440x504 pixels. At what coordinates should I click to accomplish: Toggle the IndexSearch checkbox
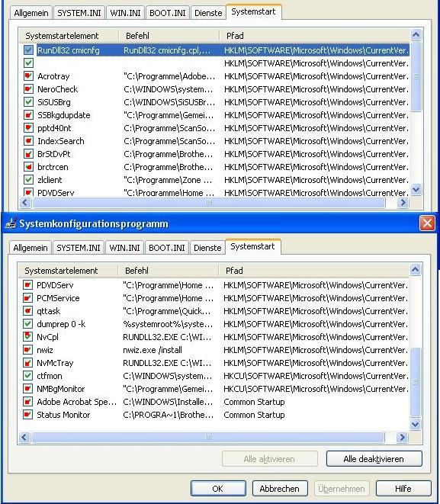point(28,141)
